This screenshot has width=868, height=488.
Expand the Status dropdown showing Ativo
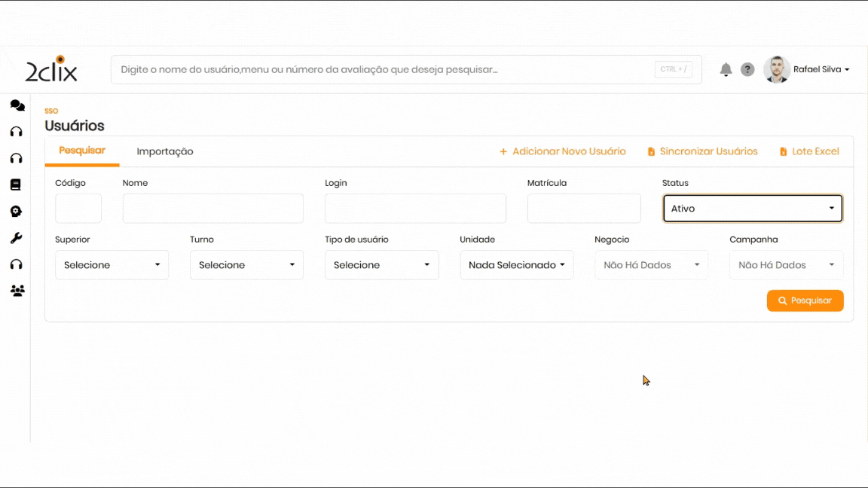752,209
